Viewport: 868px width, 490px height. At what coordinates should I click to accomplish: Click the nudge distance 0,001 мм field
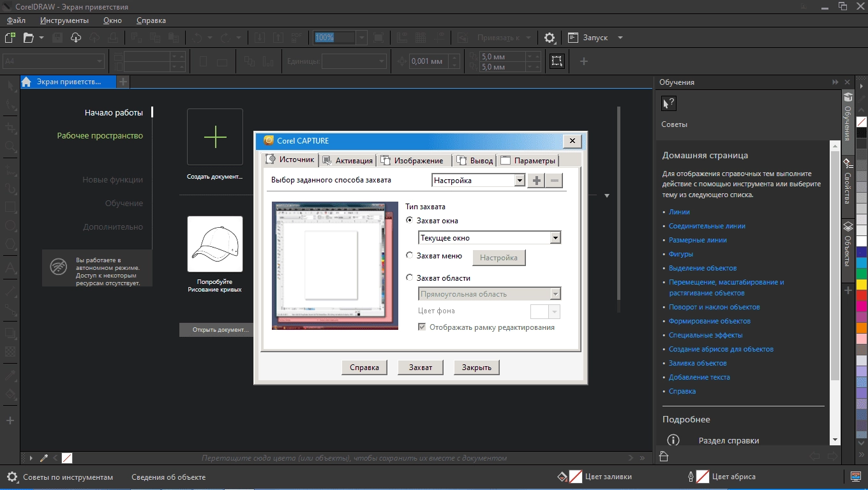click(x=428, y=61)
